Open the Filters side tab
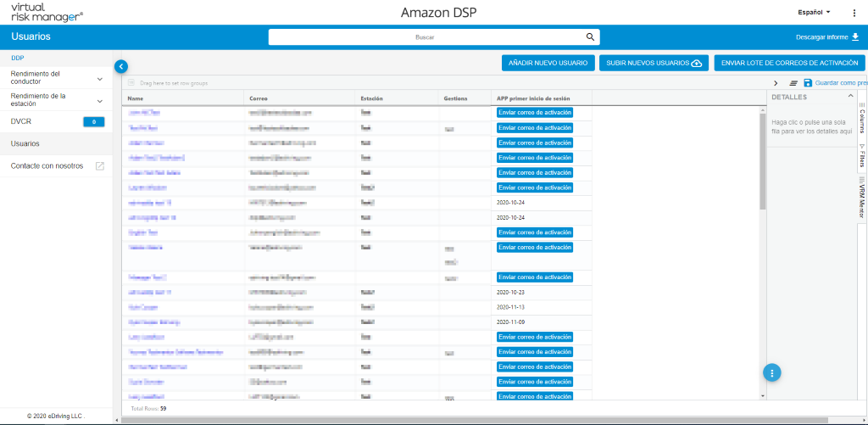The image size is (868, 425). [862, 155]
